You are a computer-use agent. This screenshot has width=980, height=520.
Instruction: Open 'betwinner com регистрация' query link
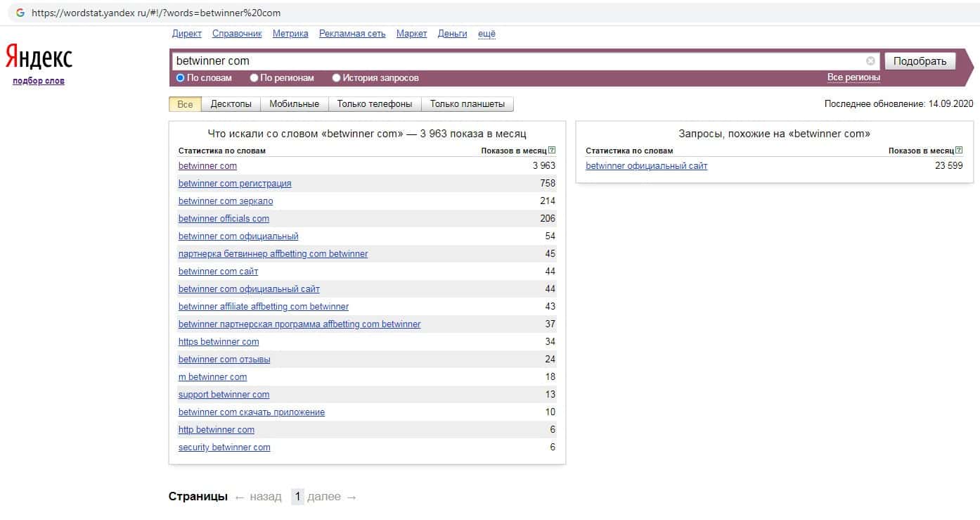click(235, 184)
